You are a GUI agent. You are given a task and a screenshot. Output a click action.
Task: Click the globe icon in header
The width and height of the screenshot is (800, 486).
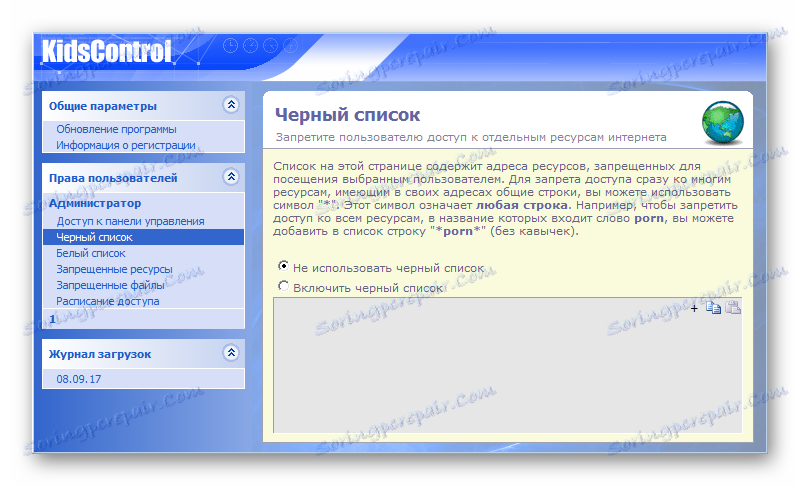722,122
